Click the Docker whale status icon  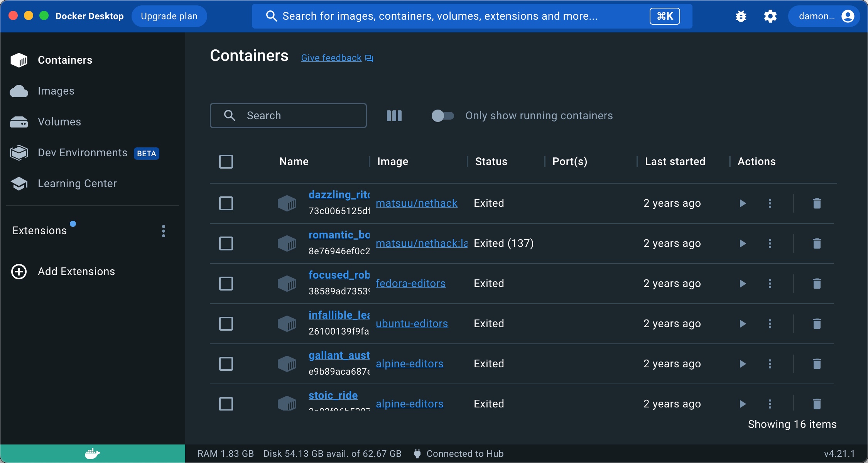92,454
